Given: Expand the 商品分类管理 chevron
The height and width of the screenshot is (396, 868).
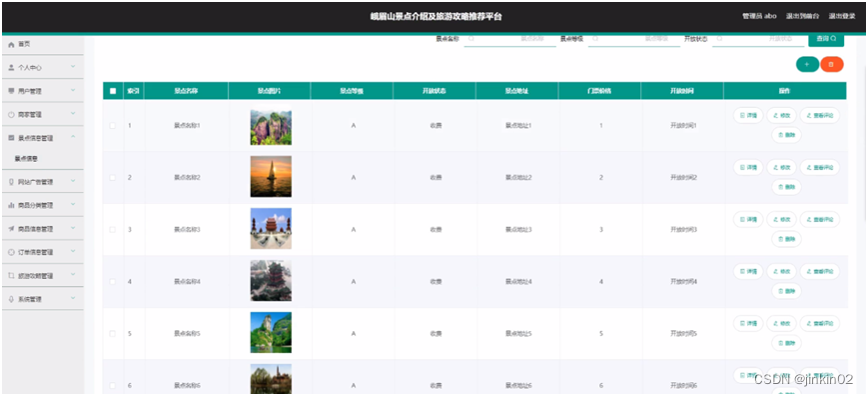Looking at the screenshot, I should coord(73,205).
